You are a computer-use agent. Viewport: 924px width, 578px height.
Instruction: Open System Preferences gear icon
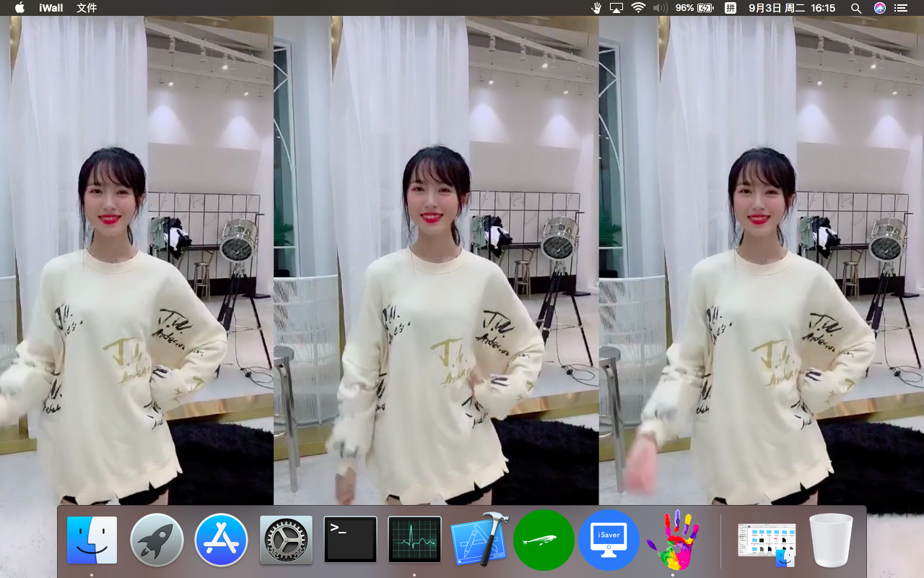286,540
